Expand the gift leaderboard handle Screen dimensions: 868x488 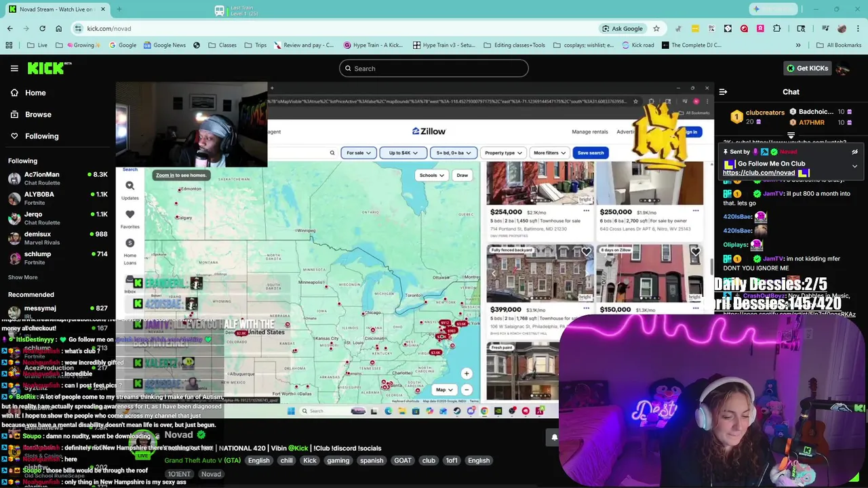click(x=791, y=136)
